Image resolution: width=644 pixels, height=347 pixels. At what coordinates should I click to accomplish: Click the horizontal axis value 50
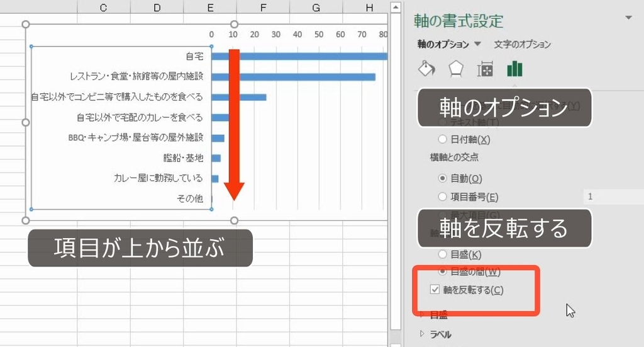pos(319,35)
